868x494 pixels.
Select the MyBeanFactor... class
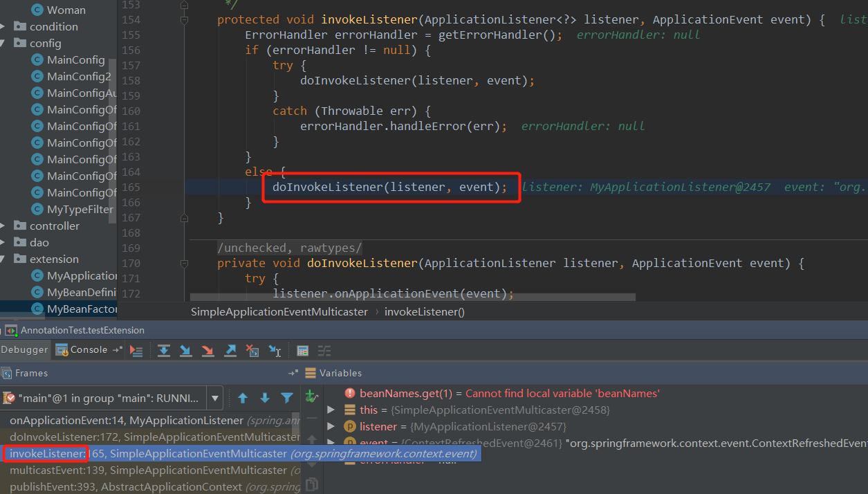pos(82,309)
